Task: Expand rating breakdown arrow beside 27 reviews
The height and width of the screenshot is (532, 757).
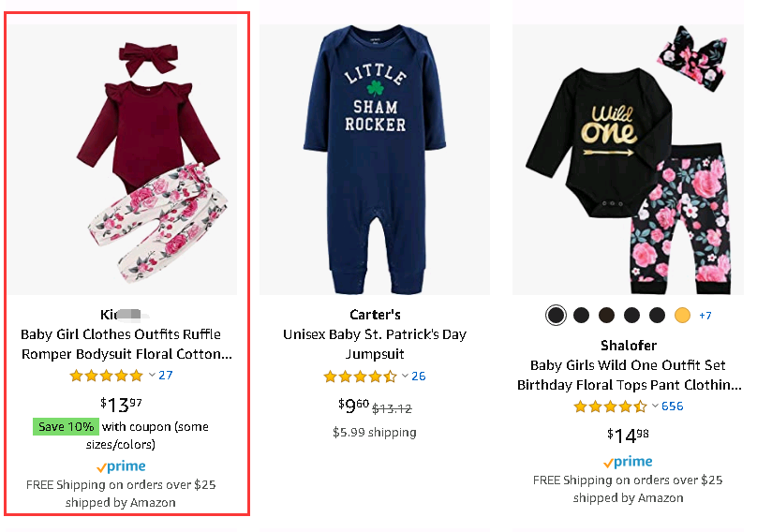Action: click(152, 376)
